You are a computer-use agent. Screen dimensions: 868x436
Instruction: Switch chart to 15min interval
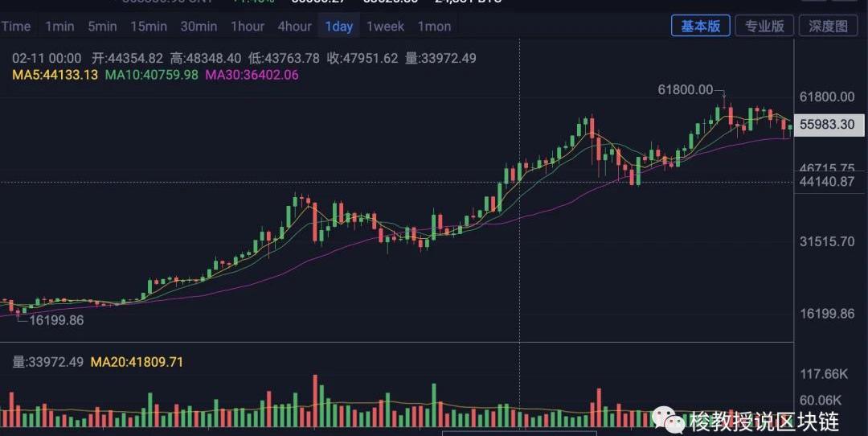(x=149, y=27)
